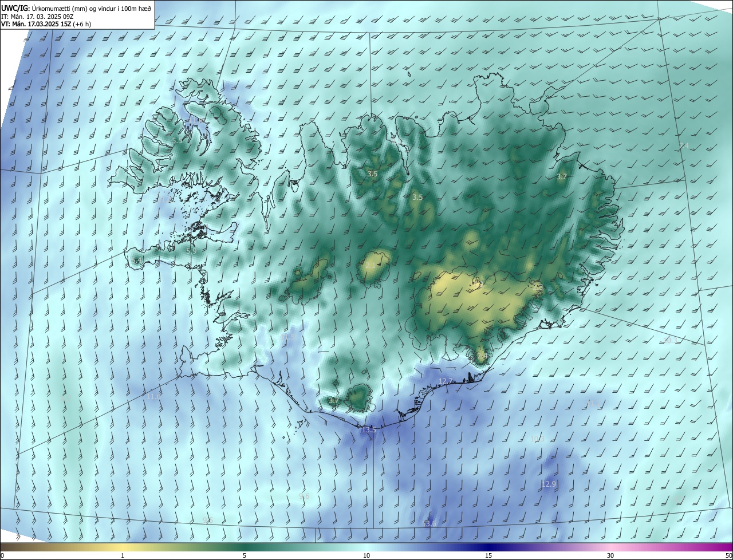Click the 12.9 value label on the map

click(549, 484)
